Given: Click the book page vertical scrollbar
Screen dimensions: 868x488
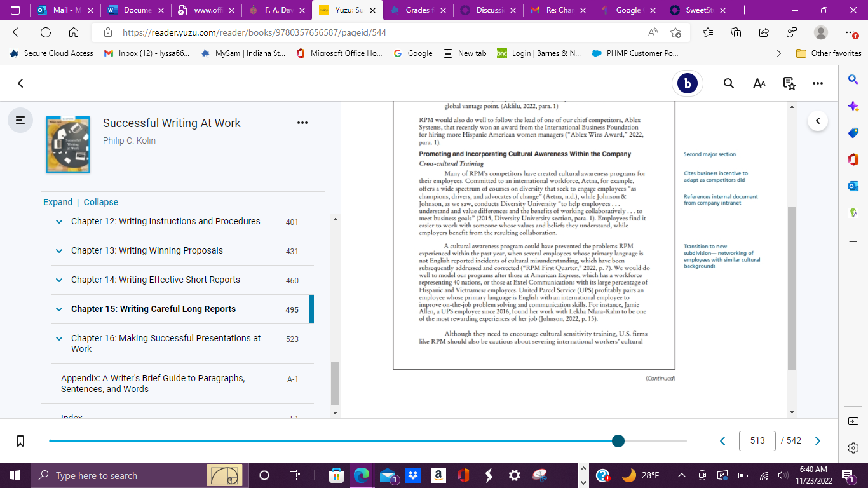Looking at the screenshot, I should pos(792,288).
